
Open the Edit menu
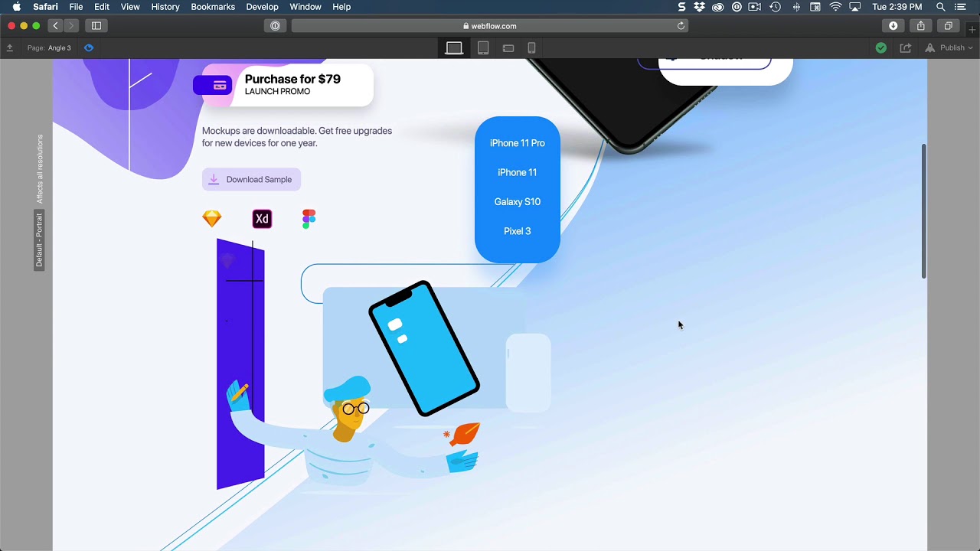pos(102,7)
